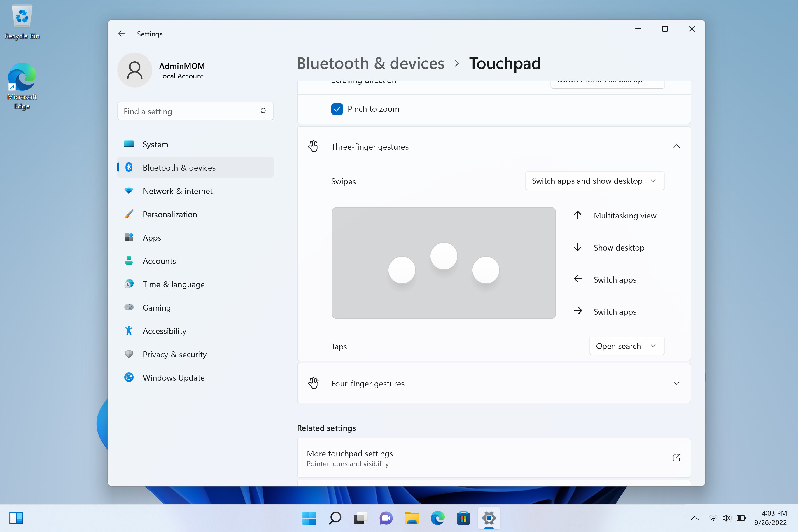Click the Privacy & security sidebar icon

pyautogui.click(x=129, y=354)
